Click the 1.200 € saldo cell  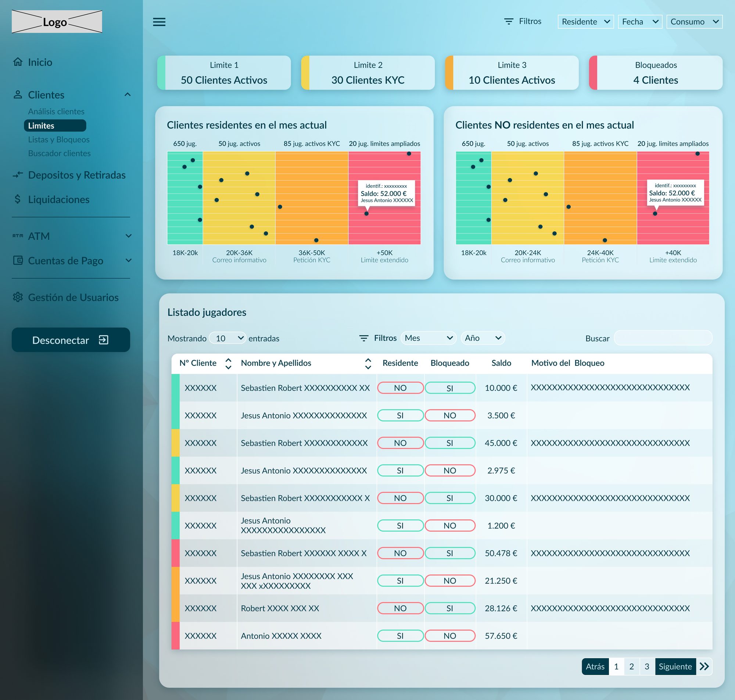(501, 526)
